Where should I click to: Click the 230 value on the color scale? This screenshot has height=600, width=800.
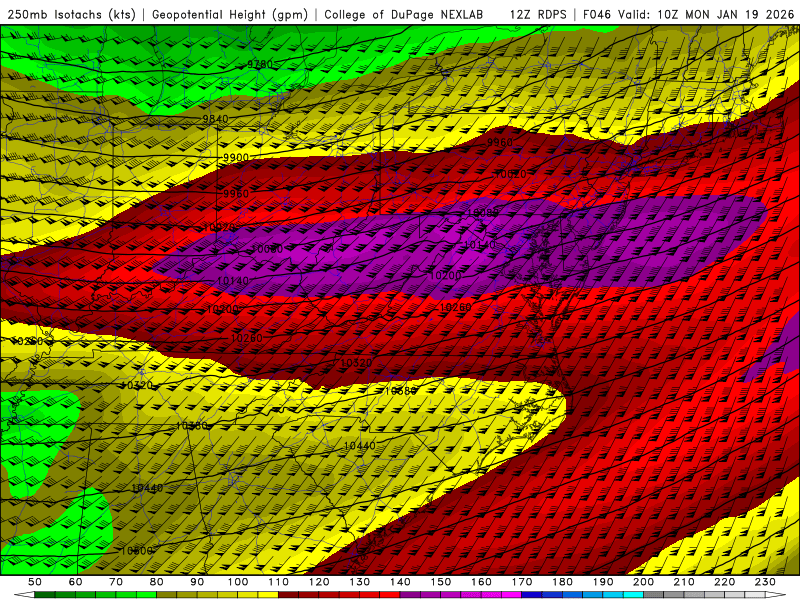765,582
